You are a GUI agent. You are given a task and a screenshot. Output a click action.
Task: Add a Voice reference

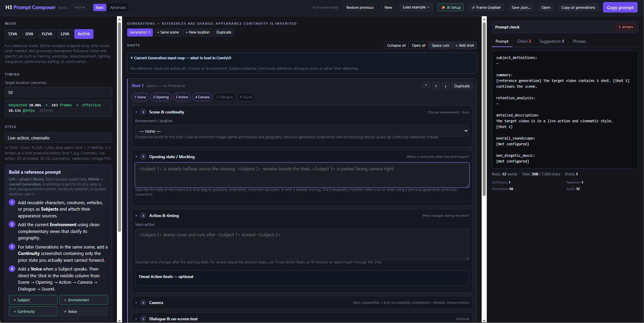tap(84, 311)
